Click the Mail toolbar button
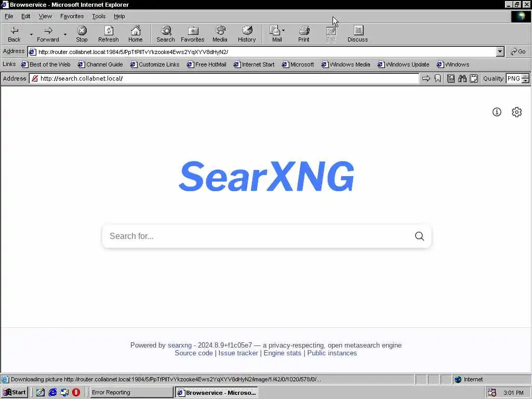 (x=276, y=34)
